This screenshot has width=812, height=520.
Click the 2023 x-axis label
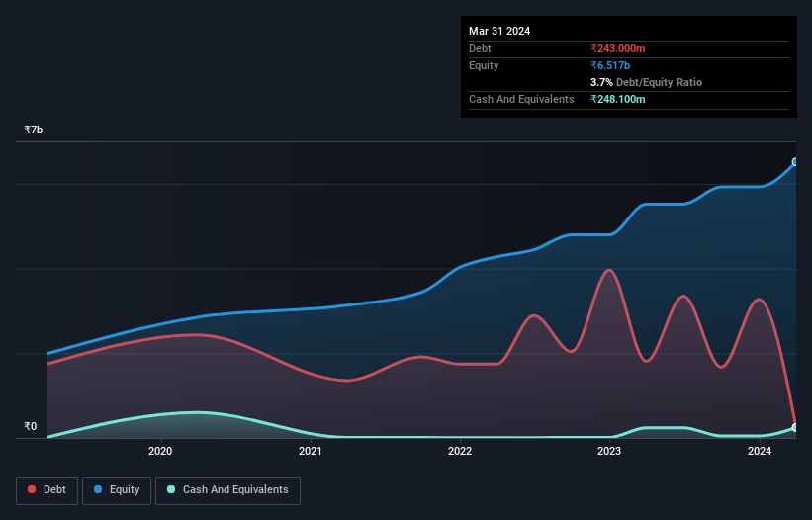point(609,451)
